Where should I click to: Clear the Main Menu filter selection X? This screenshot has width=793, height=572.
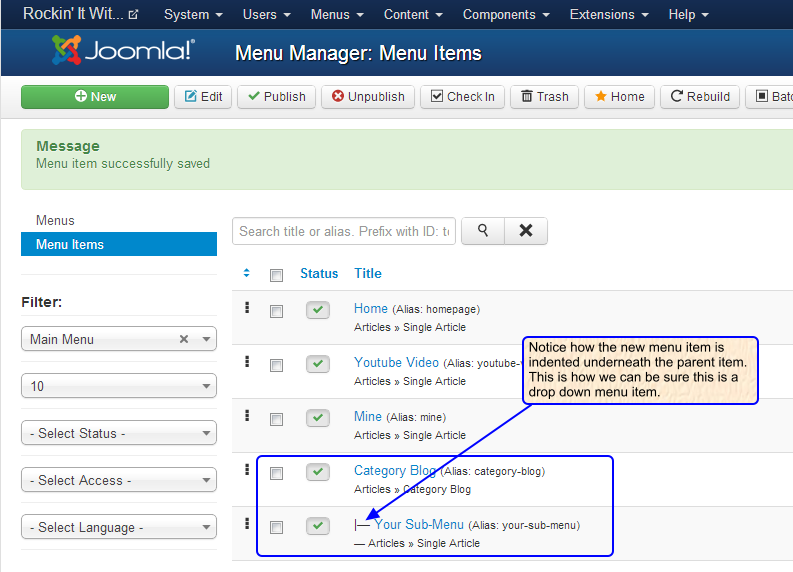pos(184,339)
